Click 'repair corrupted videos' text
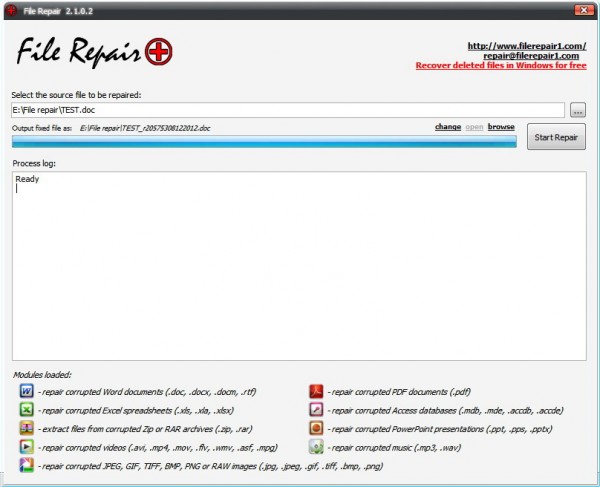 click(x=158, y=448)
